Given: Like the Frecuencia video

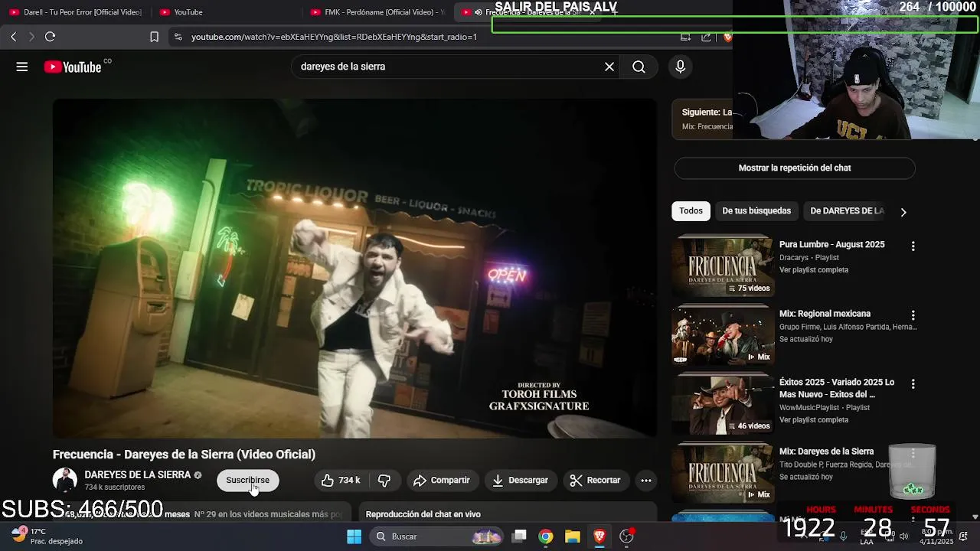Looking at the screenshot, I should pos(341,481).
